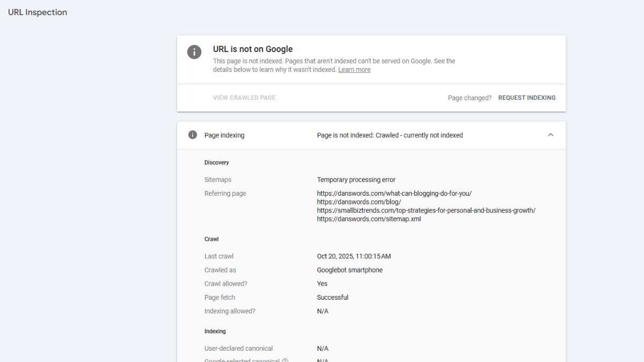Select the danswords.com/blog/ referring URL
The width and height of the screenshot is (644, 362).
(x=358, y=202)
